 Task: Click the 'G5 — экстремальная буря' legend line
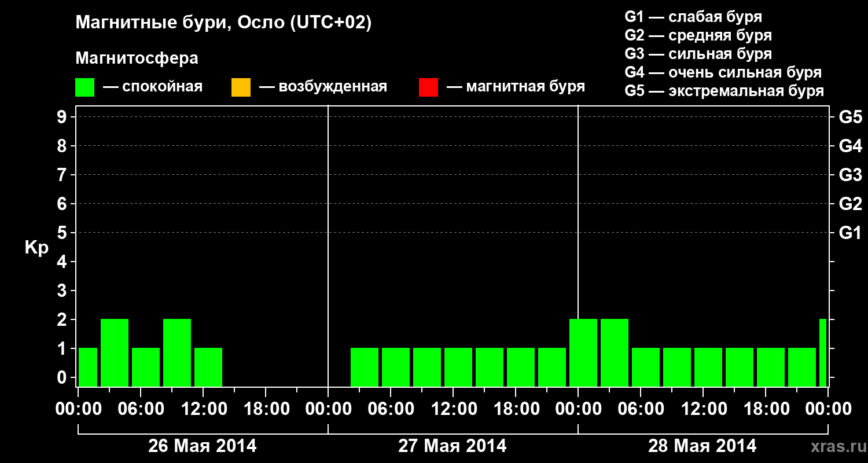pyautogui.click(x=724, y=91)
